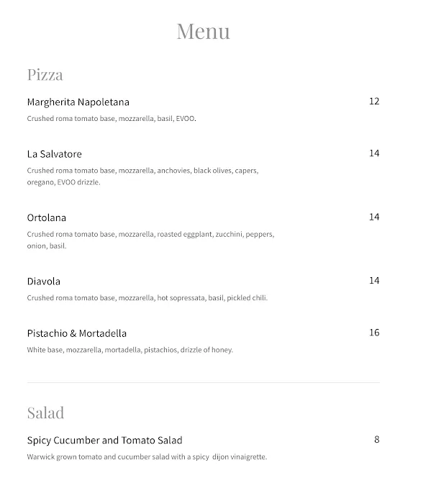The image size is (436, 504).
Task: Open the Margherita Napoletana item
Action: (x=78, y=102)
